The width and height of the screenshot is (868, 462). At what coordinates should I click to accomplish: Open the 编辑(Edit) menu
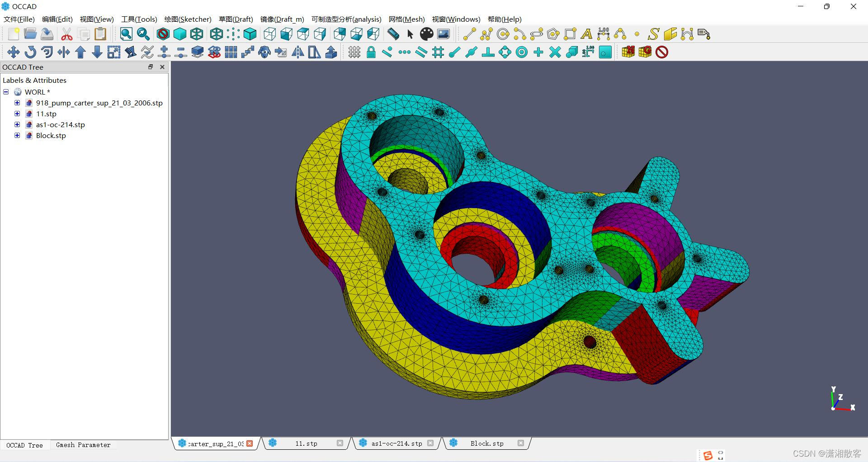coord(57,19)
